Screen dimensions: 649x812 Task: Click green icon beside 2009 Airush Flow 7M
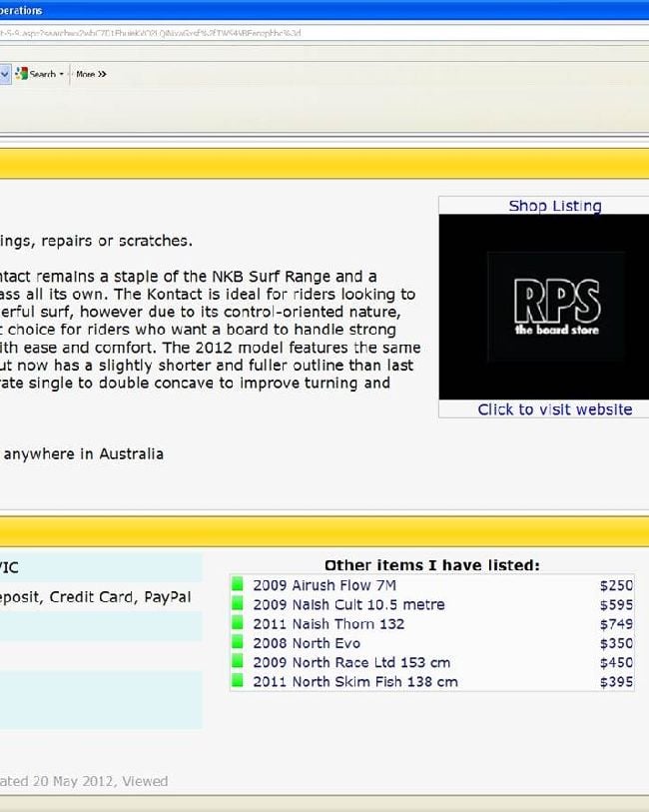click(x=237, y=583)
